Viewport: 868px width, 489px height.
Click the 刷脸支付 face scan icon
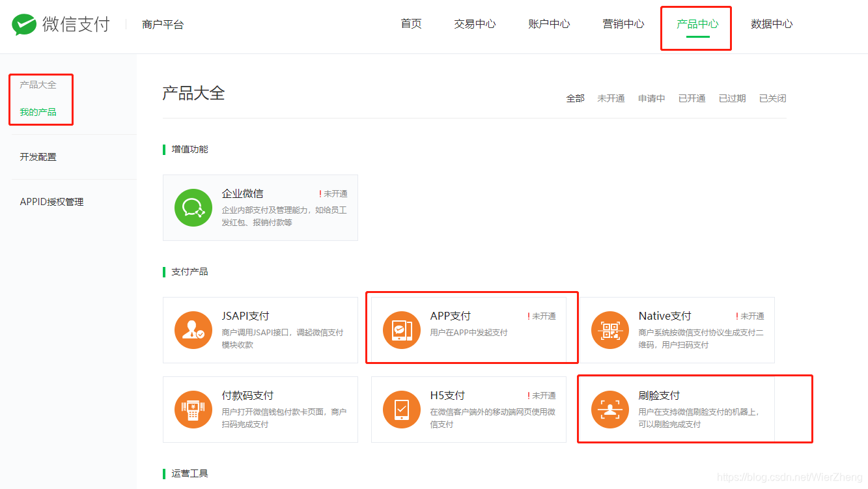(x=610, y=410)
